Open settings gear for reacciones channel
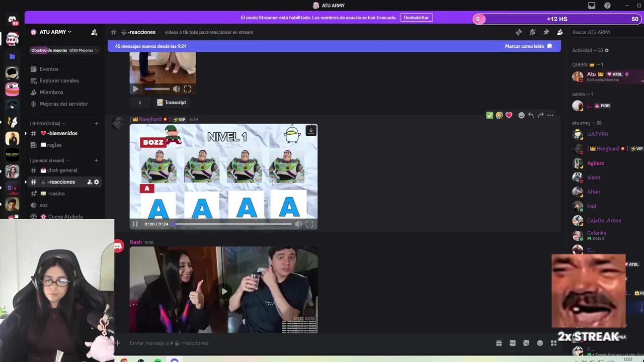This screenshot has height=362, width=644. 97,182
